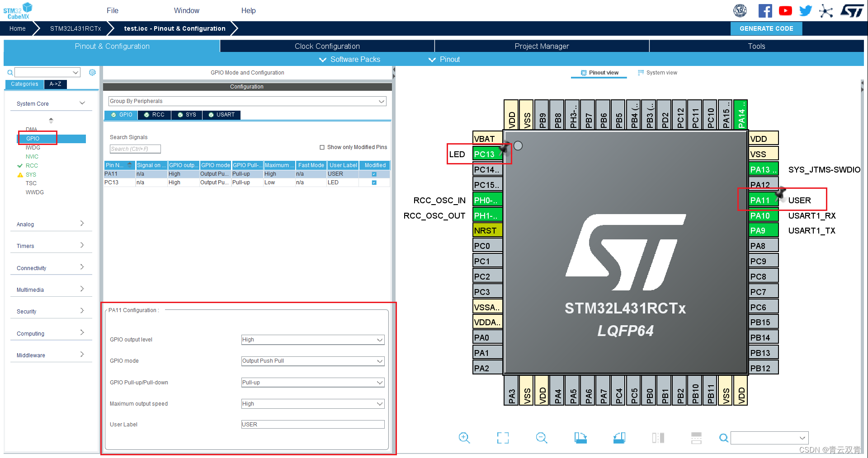Open the YouTube icon link

pos(785,11)
